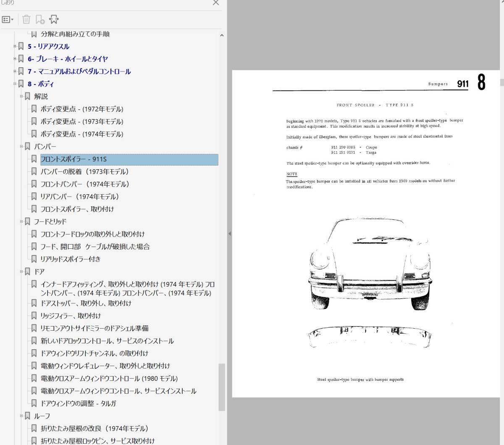This screenshot has height=445, width=504.
Task: Select the ドア bookmark
Action: click(39, 272)
